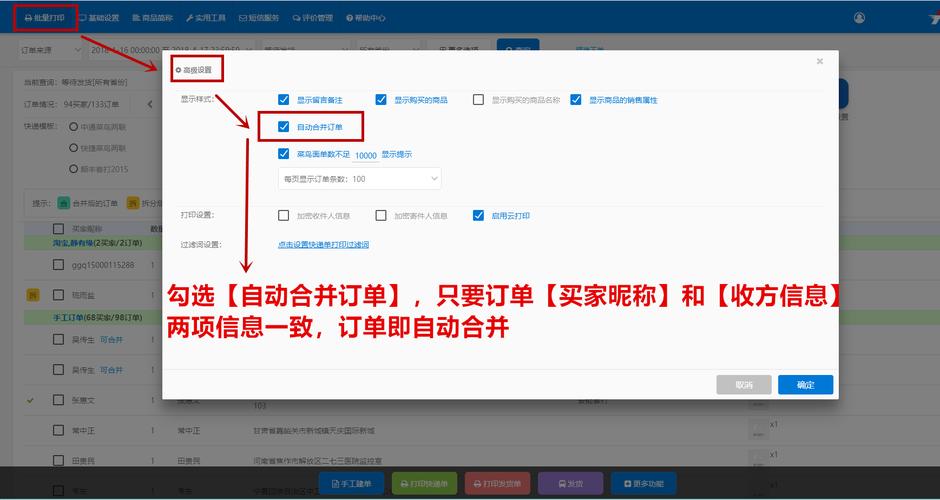The image size is (940, 500).
Task: Click the 10000 threshold input field
Action: (x=366, y=155)
